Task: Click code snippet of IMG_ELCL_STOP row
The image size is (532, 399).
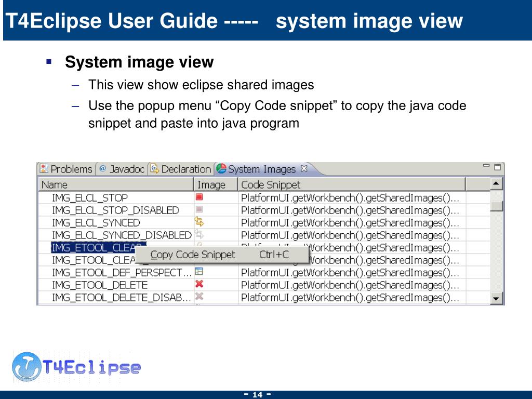Action: (350, 198)
